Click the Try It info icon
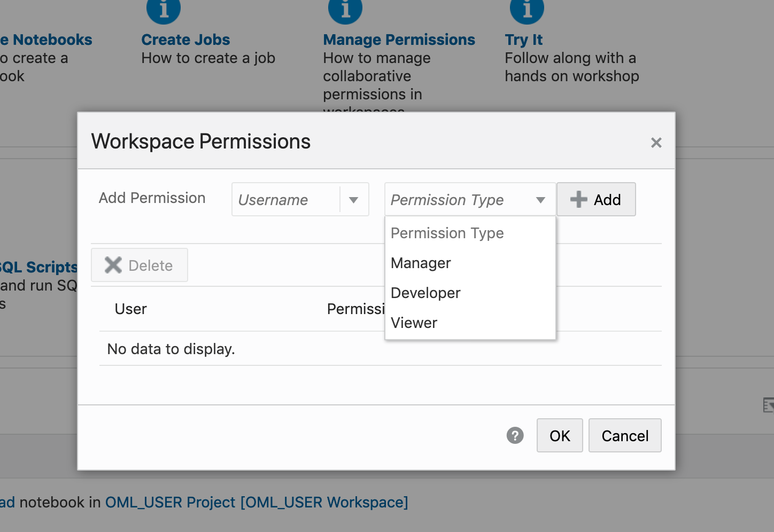774x532 pixels. pyautogui.click(x=527, y=10)
